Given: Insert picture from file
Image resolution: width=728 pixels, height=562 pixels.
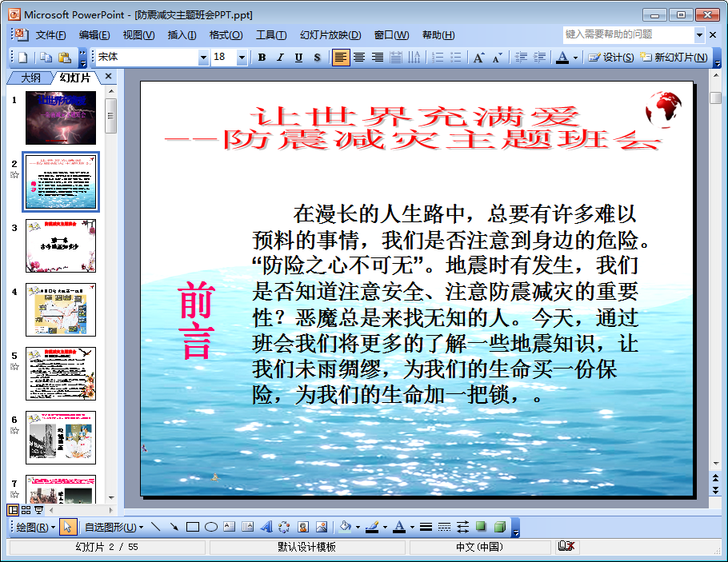Looking at the screenshot, I should (322, 527).
